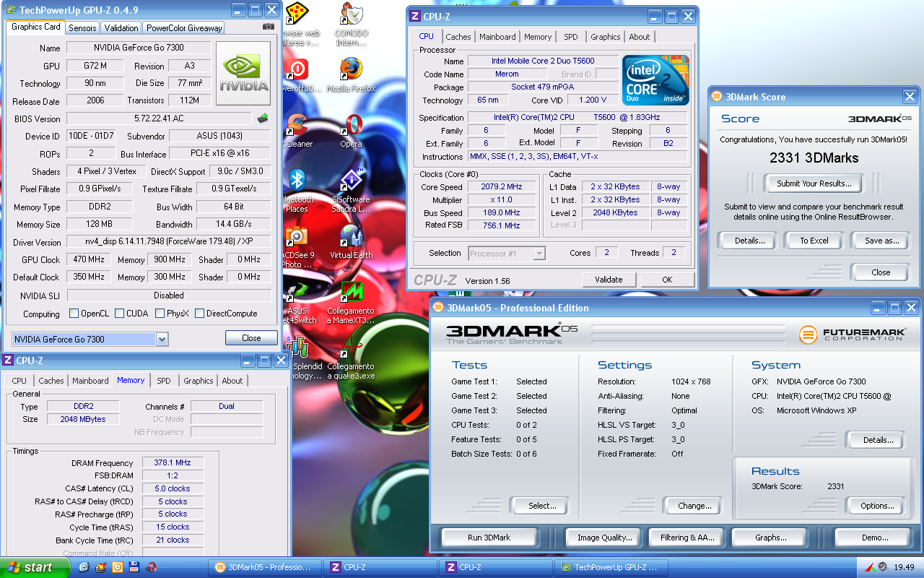Click the Driver Version field in GPU-Z
Screen dimensions: 924x578
tap(169, 242)
